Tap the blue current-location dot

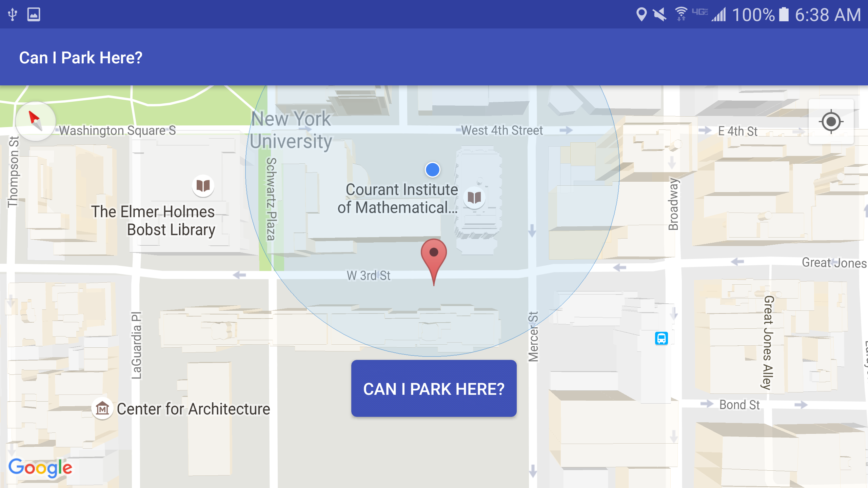[x=433, y=169]
